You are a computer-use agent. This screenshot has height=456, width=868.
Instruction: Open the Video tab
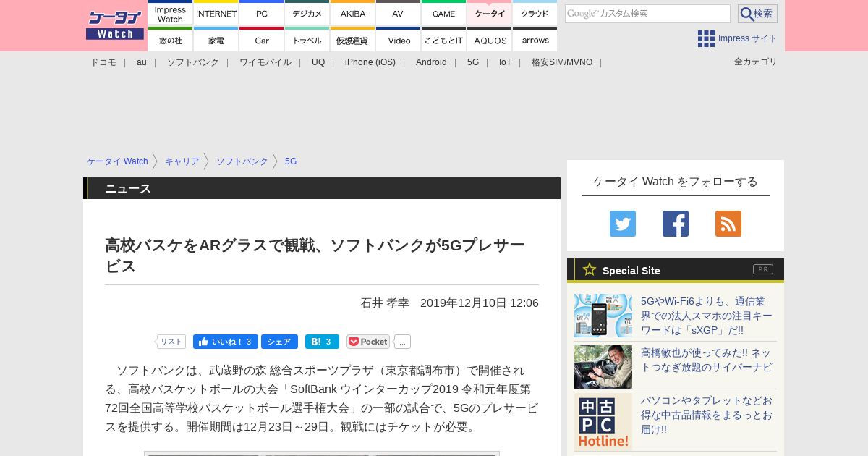(x=399, y=40)
